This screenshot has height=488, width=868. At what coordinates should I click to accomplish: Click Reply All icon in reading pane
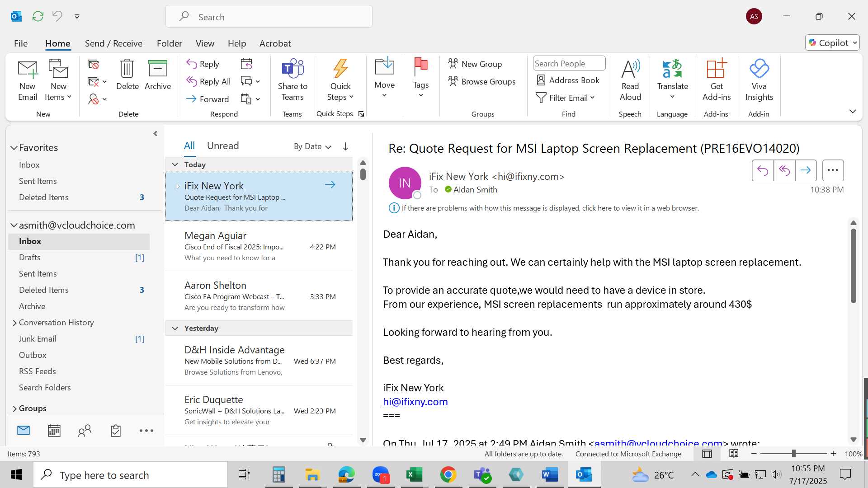(784, 170)
